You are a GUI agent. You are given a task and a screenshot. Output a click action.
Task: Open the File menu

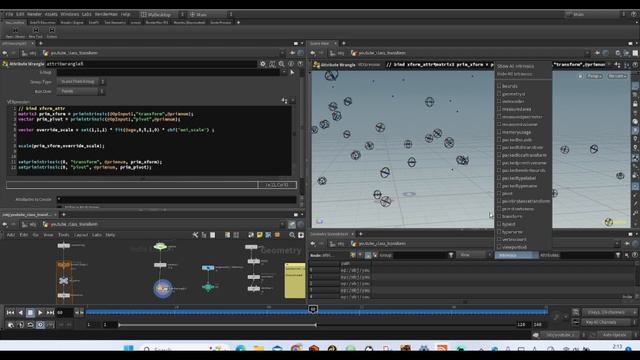(x=9, y=14)
